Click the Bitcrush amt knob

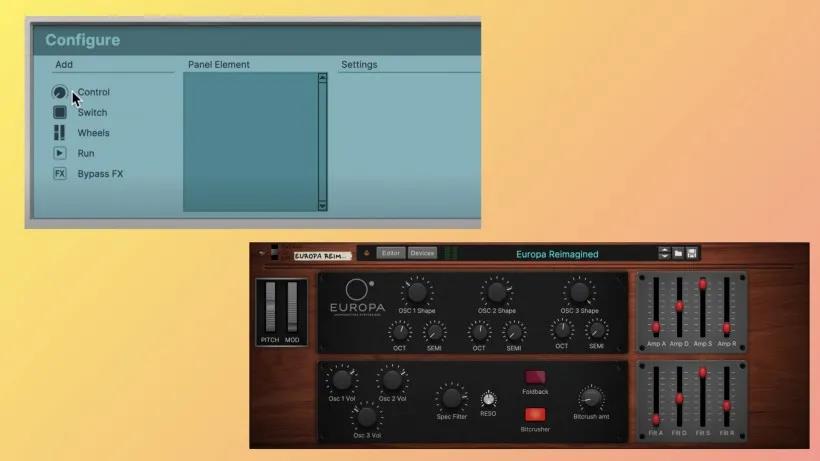(x=591, y=399)
